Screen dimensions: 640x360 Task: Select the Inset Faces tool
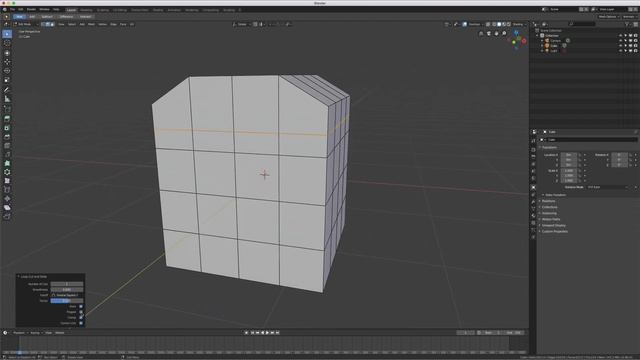pos(7,128)
